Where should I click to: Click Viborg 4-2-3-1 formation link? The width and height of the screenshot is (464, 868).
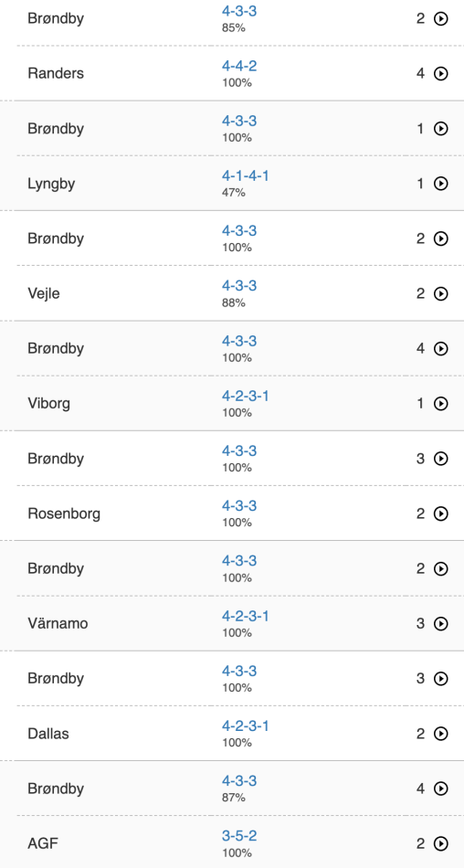(246, 397)
